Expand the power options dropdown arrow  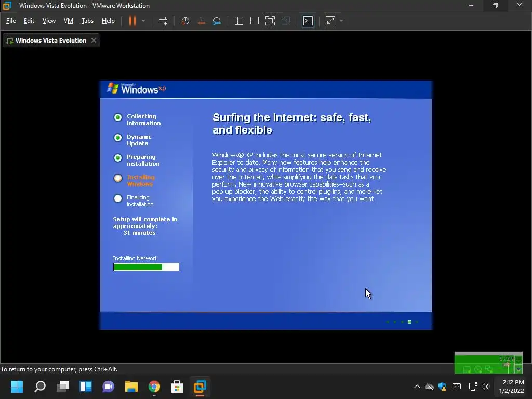(143, 21)
